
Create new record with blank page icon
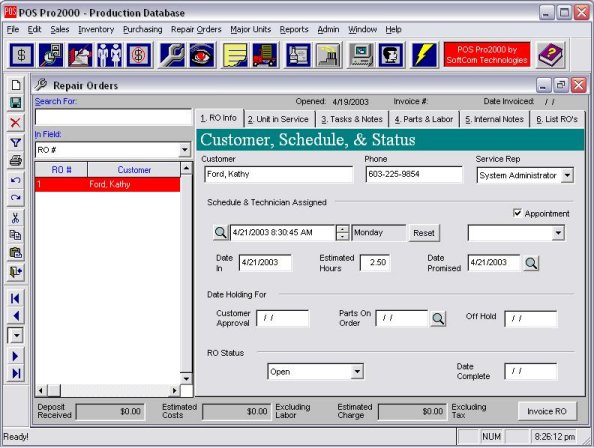(16, 85)
